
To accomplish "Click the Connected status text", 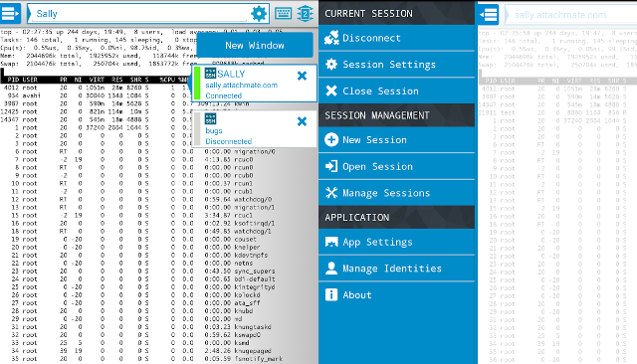I will [x=223, y=95].
